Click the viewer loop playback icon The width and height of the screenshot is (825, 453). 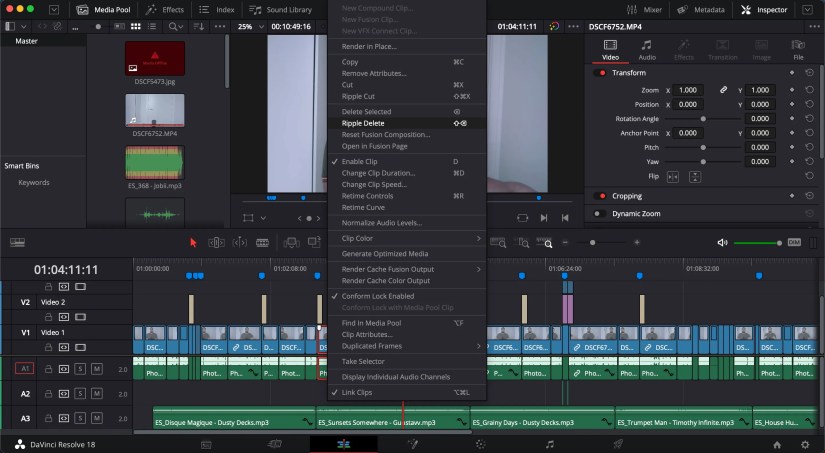pyautogui.click(x=522, y=218)
